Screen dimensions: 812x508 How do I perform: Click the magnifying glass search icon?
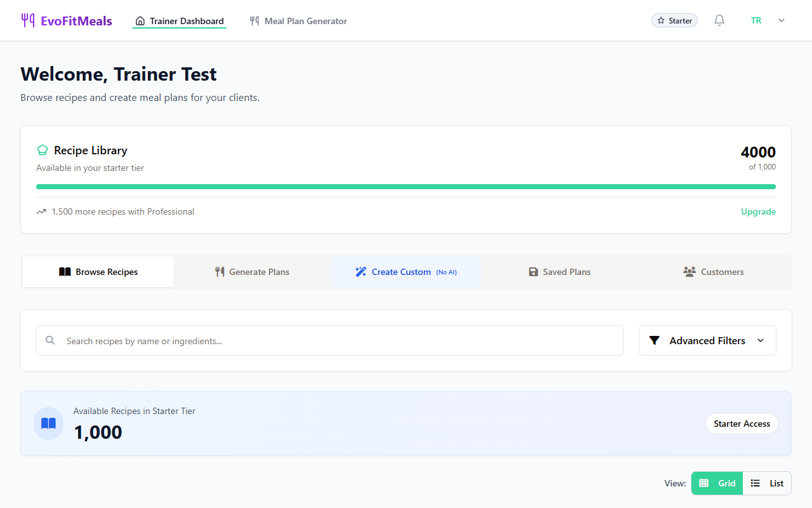pos(51,341)
